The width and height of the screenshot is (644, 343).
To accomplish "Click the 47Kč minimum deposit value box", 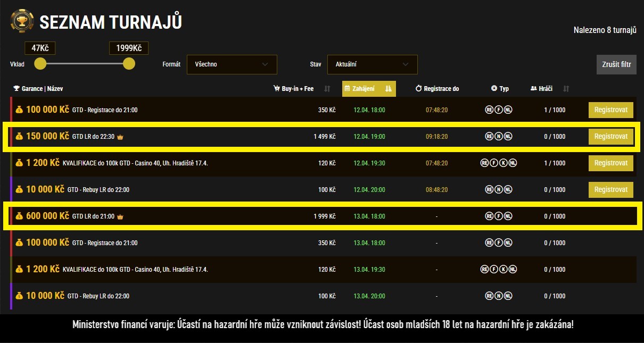I will click(x=40, y=48).
